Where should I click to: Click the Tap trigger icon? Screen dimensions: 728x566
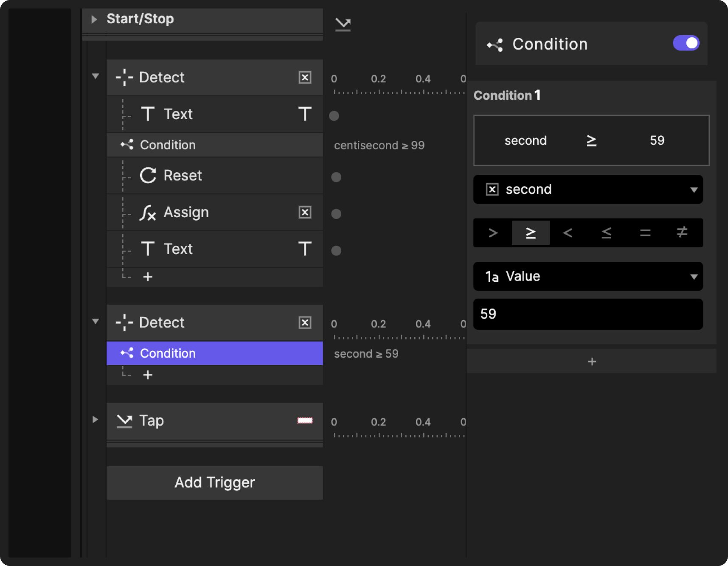(124, 421)
